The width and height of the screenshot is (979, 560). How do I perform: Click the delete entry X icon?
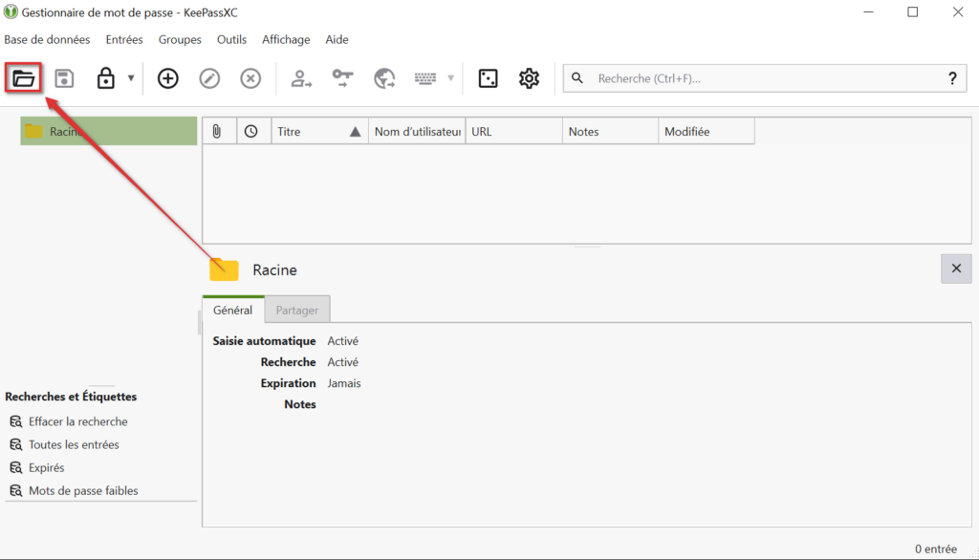pos(250,78)
